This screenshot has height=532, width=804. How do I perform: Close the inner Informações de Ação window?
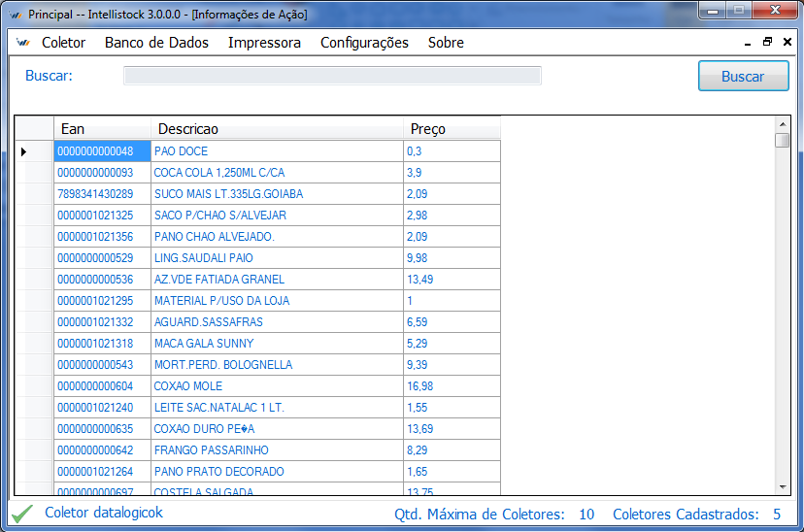(787, 42)
